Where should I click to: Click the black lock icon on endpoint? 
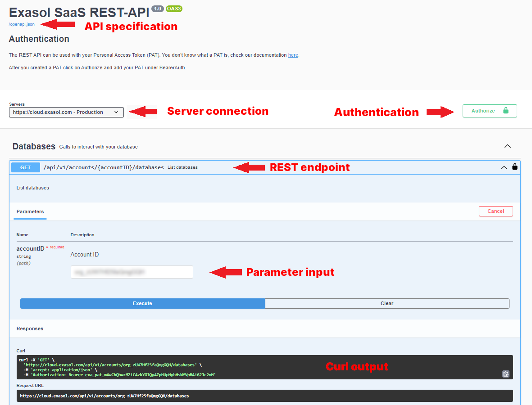(515, 167)
